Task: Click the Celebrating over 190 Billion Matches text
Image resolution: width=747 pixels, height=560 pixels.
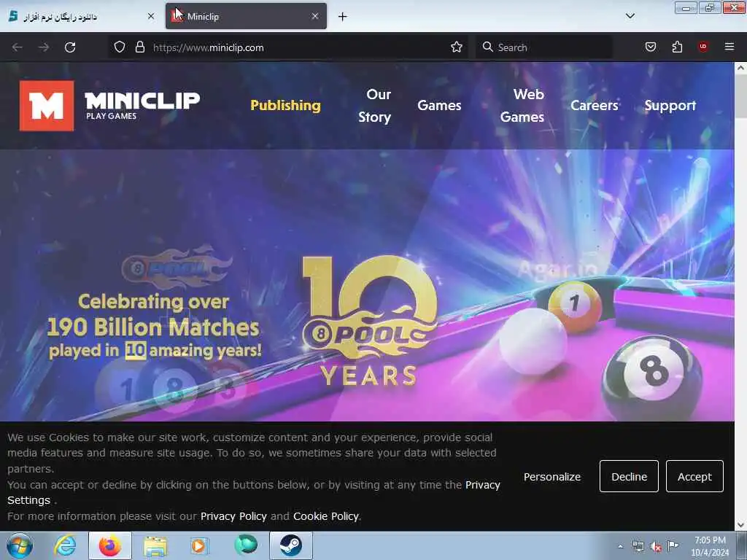Action: point(154,326)
